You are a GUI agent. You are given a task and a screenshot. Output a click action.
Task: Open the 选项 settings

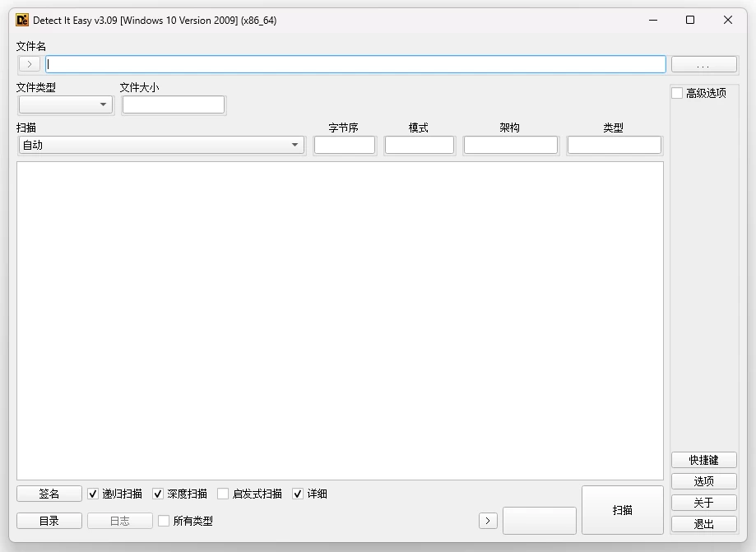(703, 481)
